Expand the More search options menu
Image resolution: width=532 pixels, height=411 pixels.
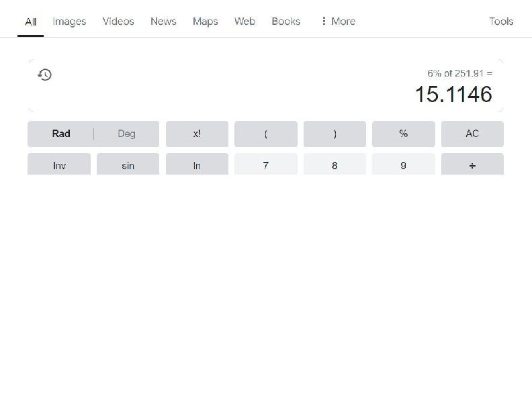click(338, 21)
